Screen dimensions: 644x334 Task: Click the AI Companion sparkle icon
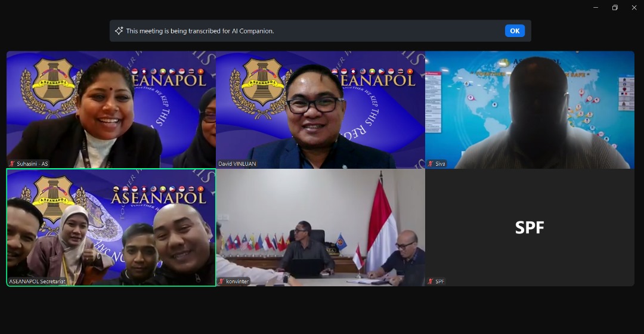119,31
